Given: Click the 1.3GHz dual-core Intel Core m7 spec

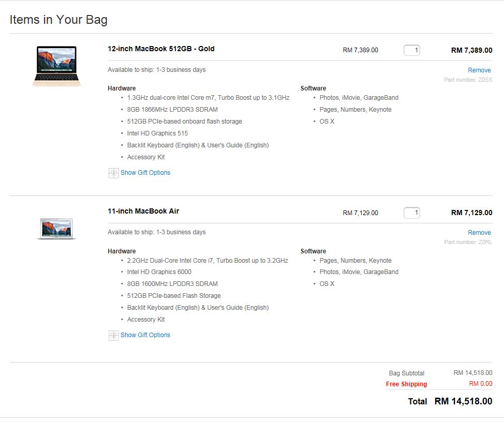Looking at the screenshot, I should [x=209, y=98].
